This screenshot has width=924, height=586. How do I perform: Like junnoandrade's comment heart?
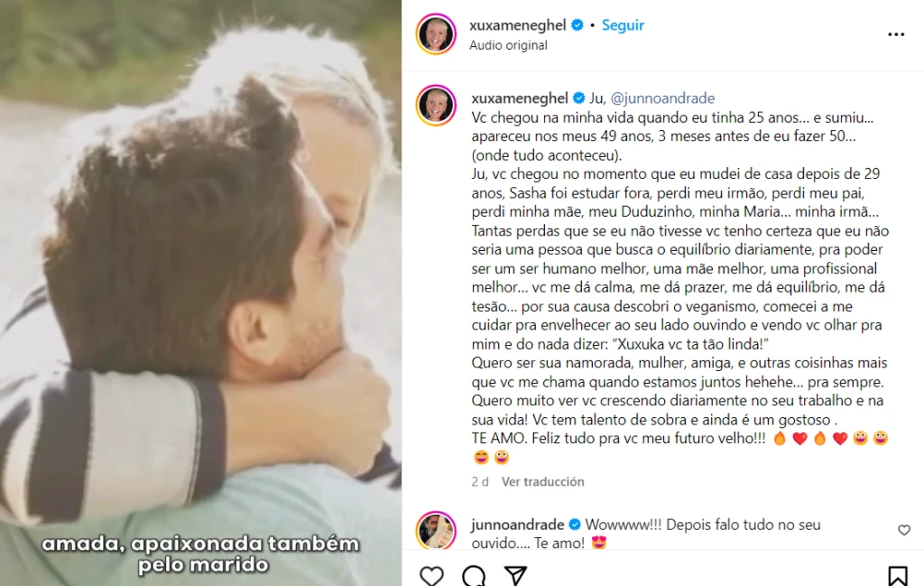click(904, 530)
